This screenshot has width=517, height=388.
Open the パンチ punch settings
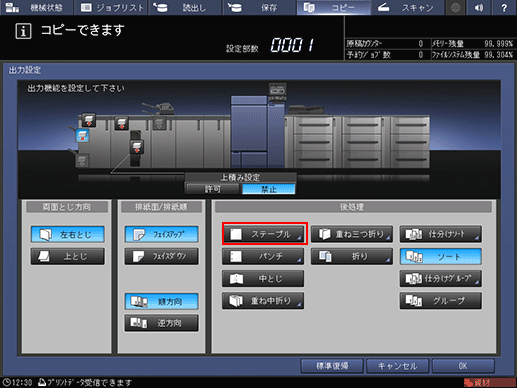[263, 256]
